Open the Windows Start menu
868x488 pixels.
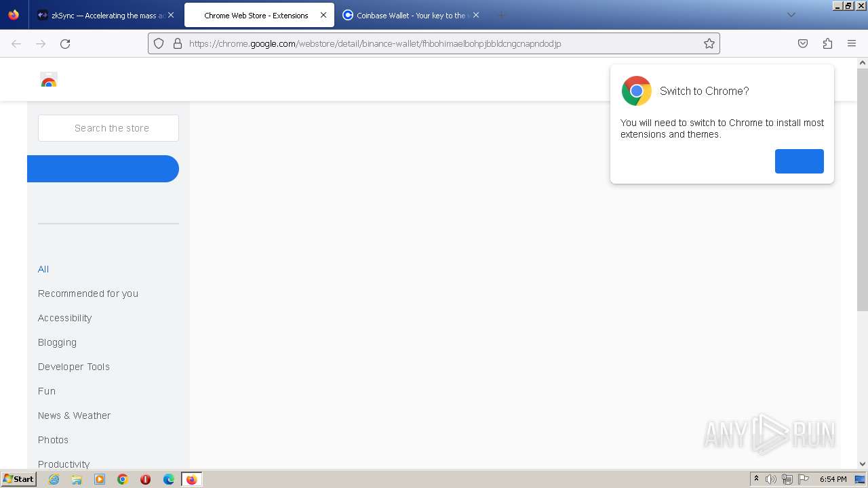18,479
